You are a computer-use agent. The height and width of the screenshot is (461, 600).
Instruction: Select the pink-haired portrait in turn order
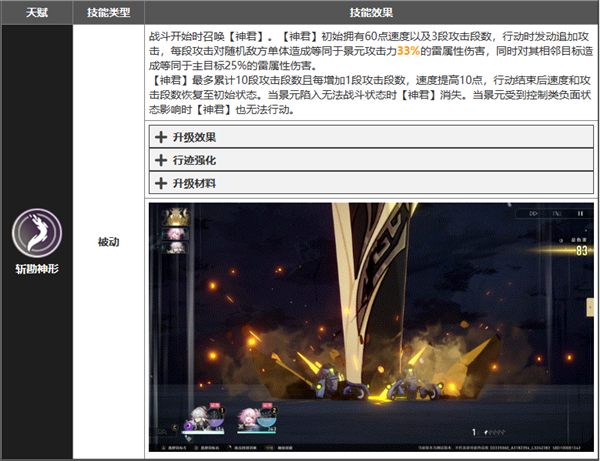coord(176,234)
